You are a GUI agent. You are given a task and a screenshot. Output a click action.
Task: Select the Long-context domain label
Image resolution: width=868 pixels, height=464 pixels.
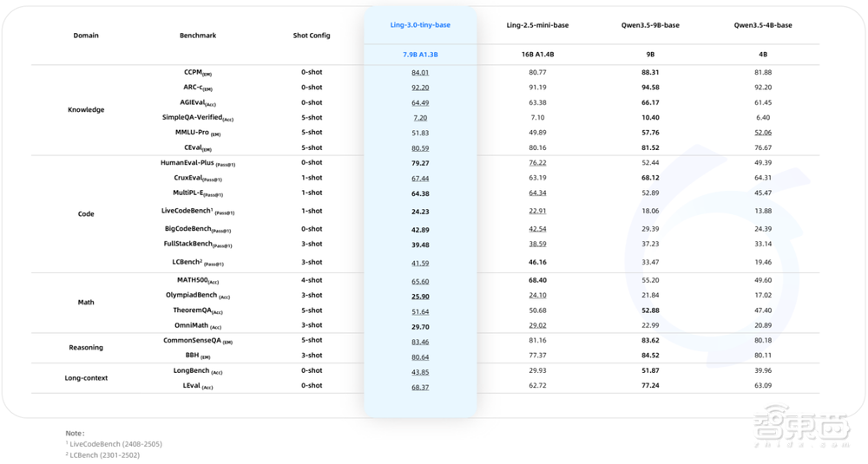coord(86,378)
